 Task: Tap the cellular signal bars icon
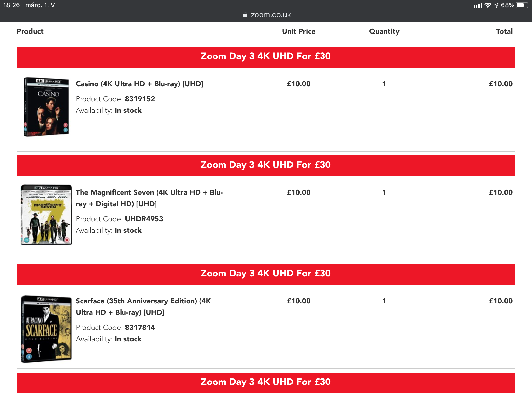click(x=477, y=5)
